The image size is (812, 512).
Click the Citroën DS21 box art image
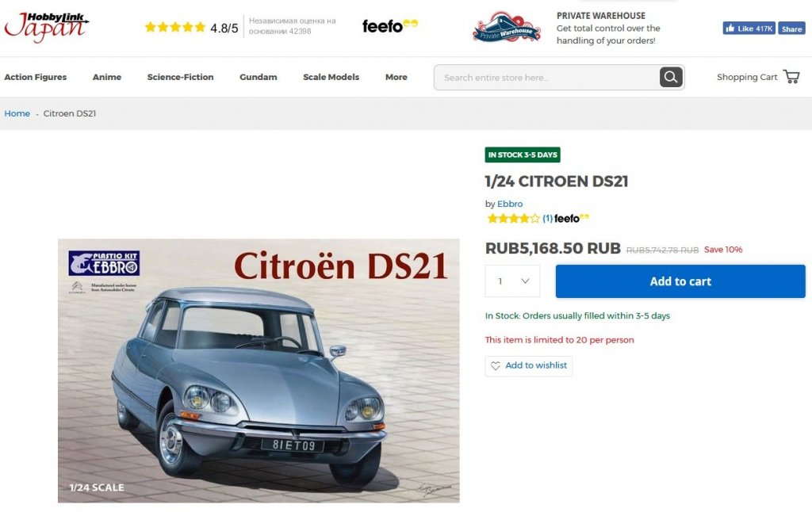tap(259, 371)
